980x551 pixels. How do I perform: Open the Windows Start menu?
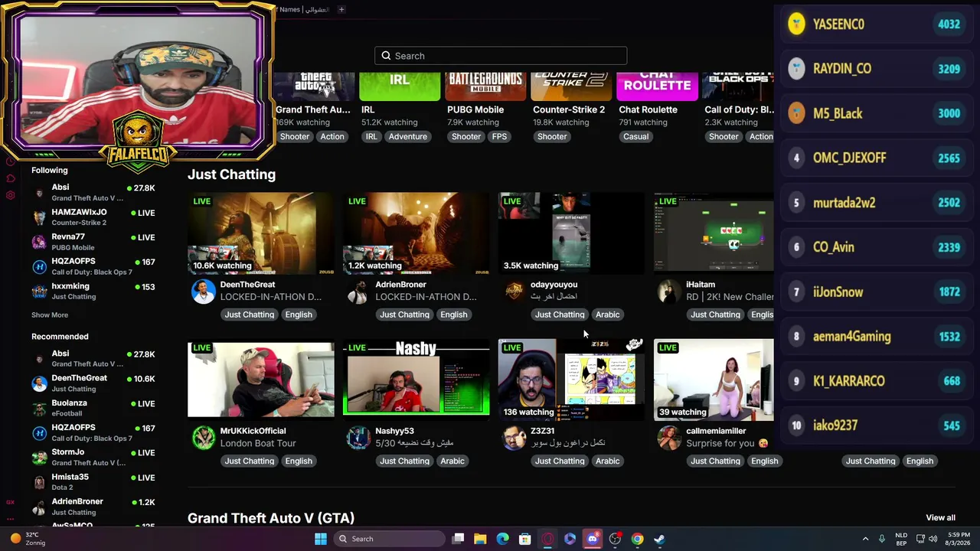(x=321, y=539)
